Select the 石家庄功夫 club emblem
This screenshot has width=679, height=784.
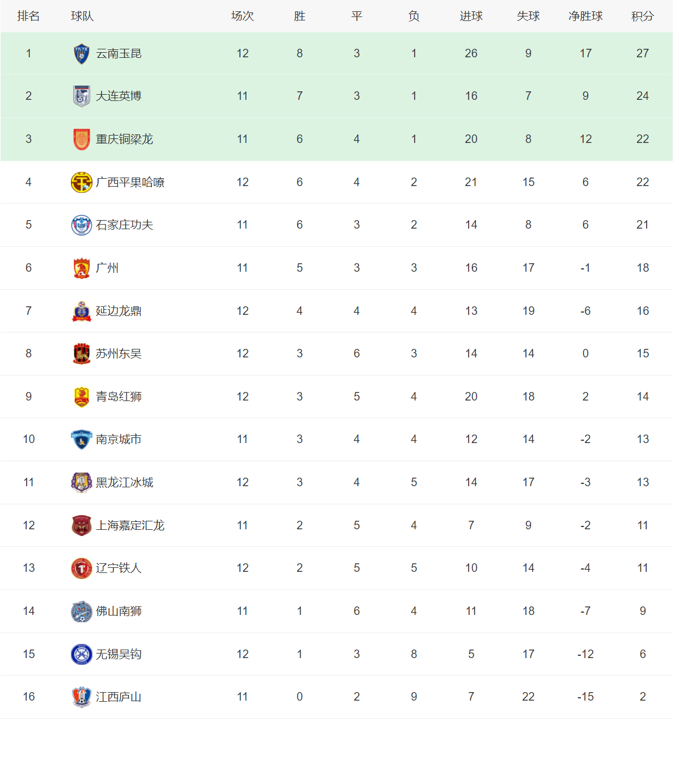(82, 225)
